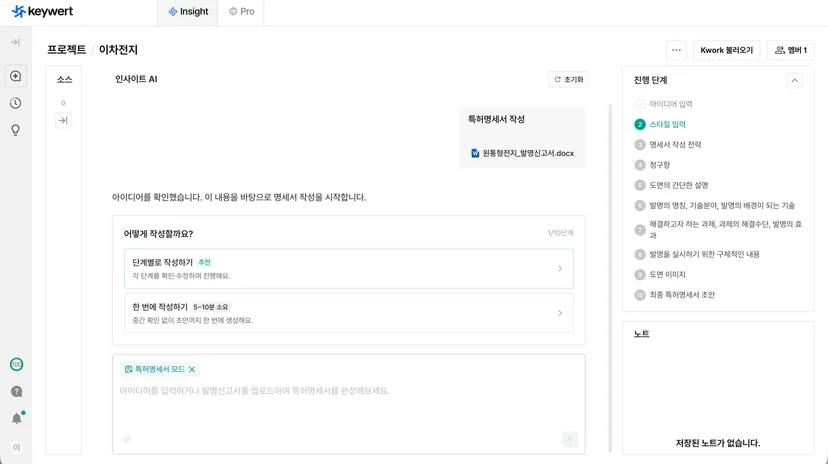
Task: Click chevron on 단계별로 작성하기 row
Action: click(x=560, y=269)
